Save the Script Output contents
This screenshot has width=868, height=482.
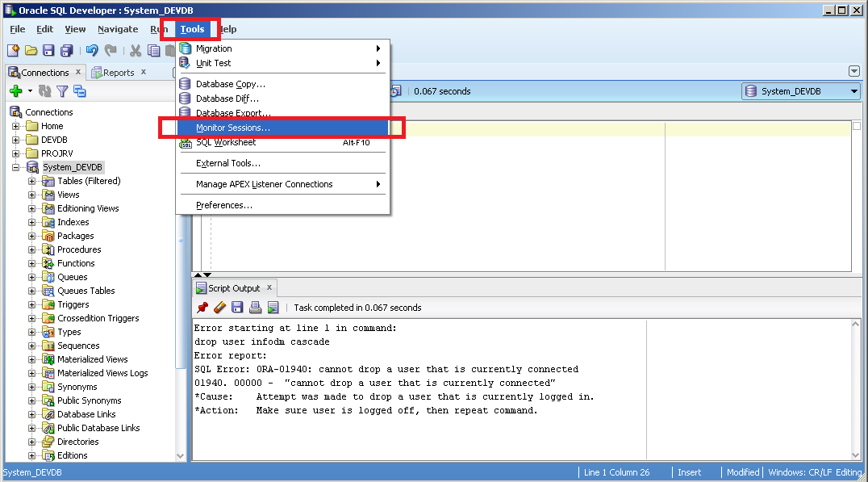click(237, 308)
